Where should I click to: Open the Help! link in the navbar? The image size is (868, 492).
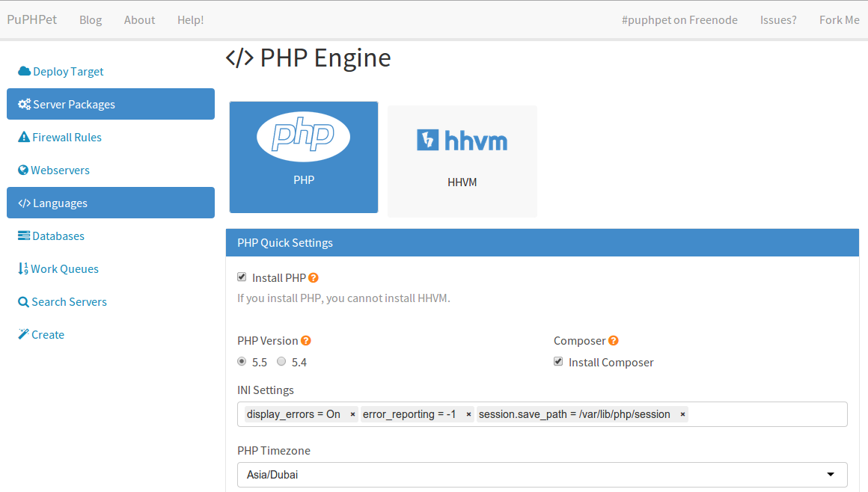click(x=190, y=20)
